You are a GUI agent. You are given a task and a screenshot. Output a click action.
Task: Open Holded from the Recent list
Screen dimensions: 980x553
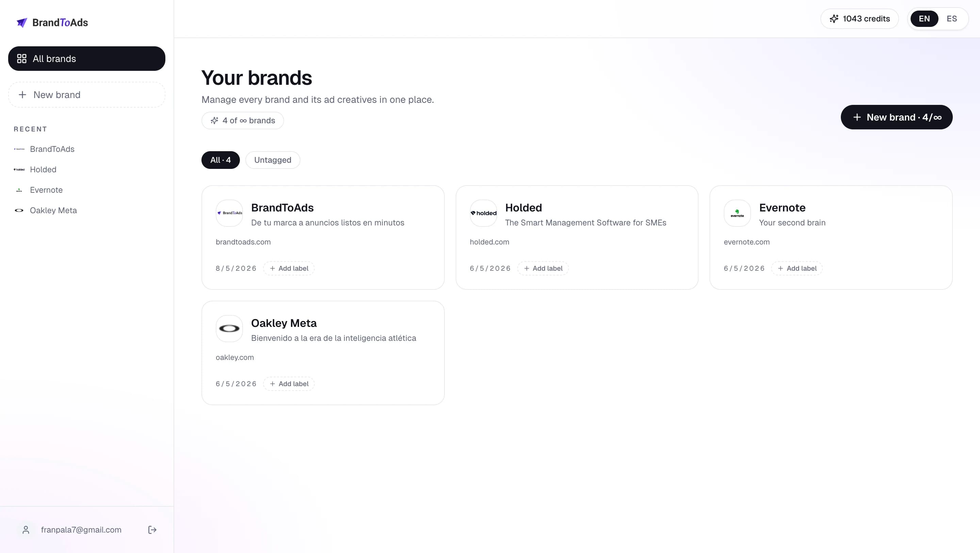point(43,170)
